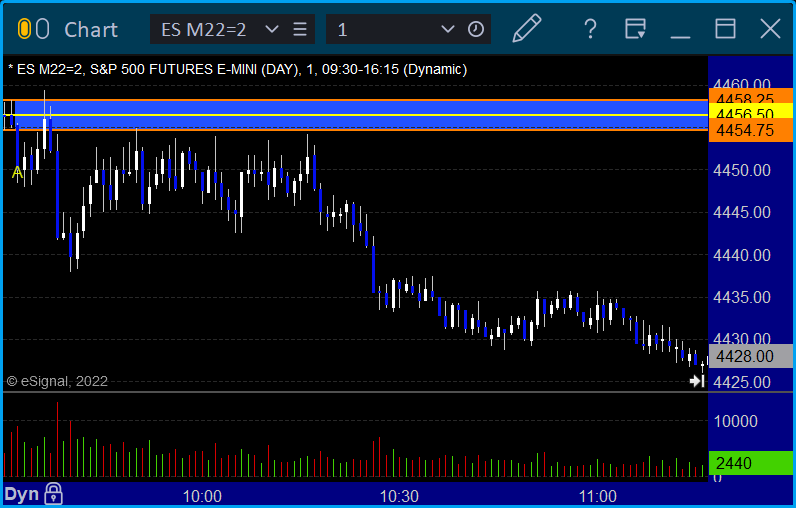Toggle the Dyn dynamic scaling button
The width and height of the screenshot is (796, 508).
click(22, 494)
